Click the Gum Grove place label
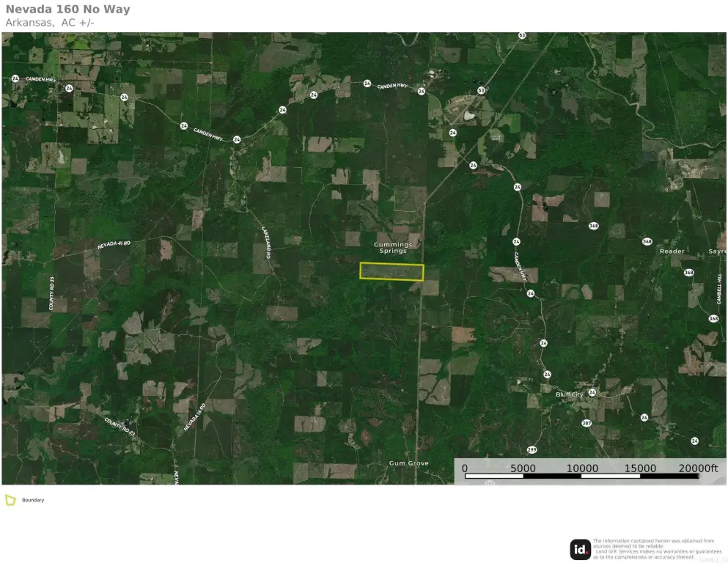 [408, 463]
